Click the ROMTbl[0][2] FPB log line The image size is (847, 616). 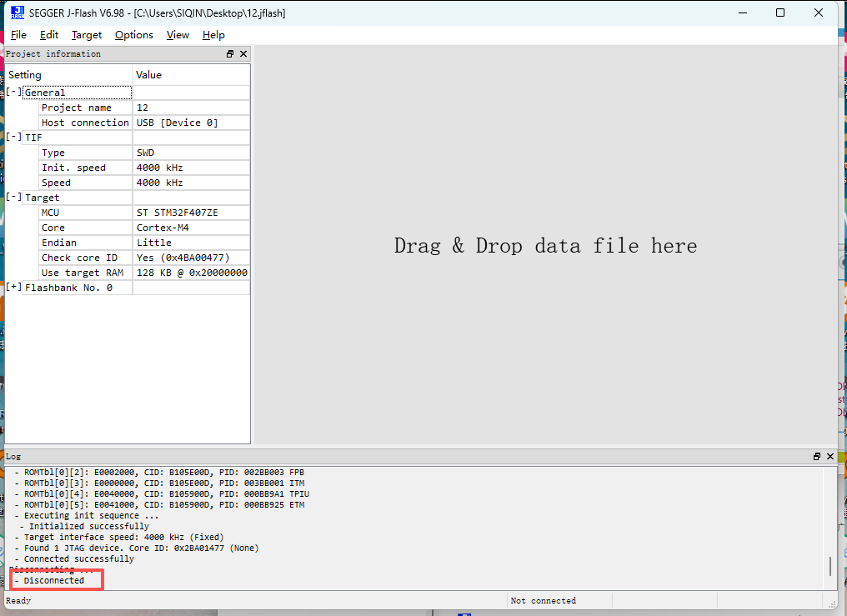(x=160, y=473)
